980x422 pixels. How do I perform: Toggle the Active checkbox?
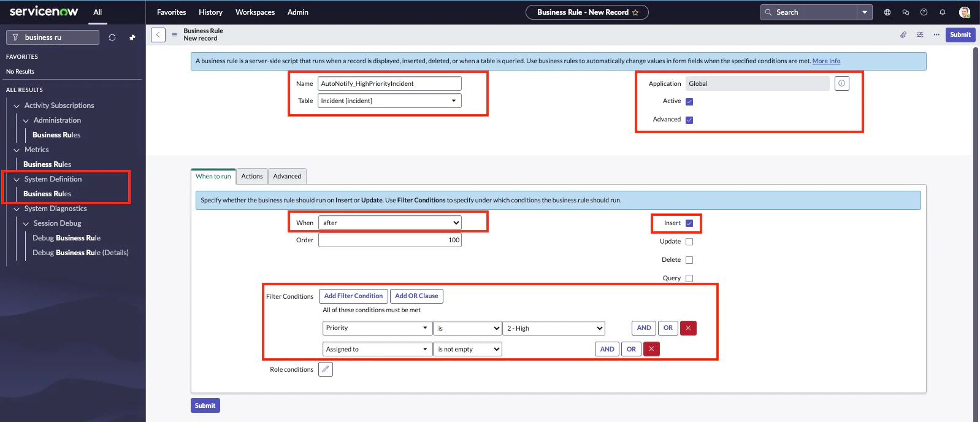pyautogui.click(x=689, y=102)
